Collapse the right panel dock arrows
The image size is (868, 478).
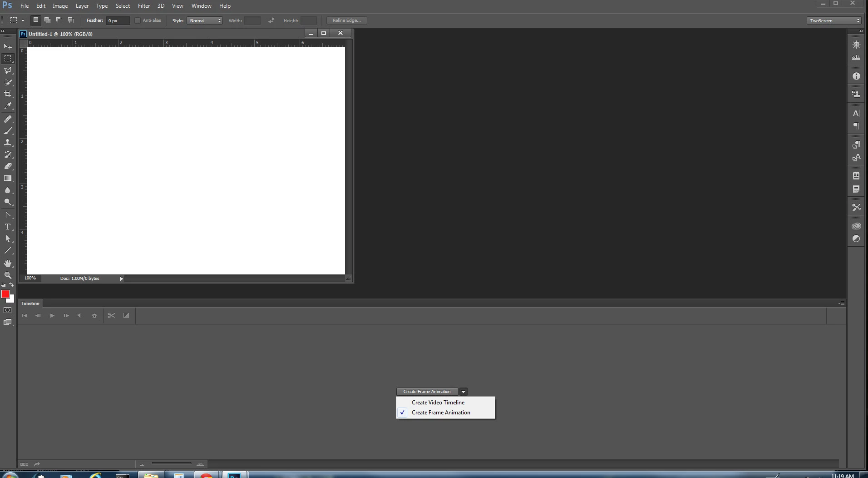[x=861, y=31]
